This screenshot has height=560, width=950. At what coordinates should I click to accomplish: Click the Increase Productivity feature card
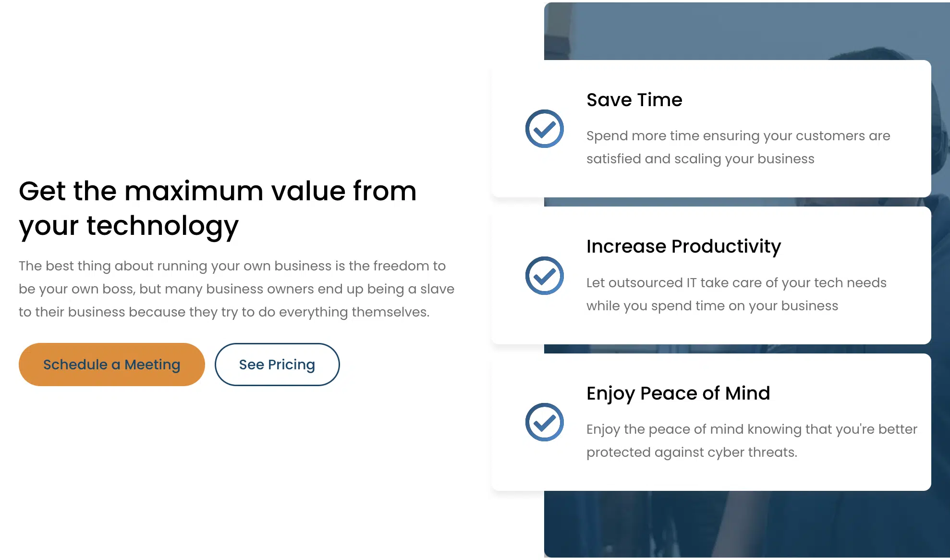click(x=711, y=276)
